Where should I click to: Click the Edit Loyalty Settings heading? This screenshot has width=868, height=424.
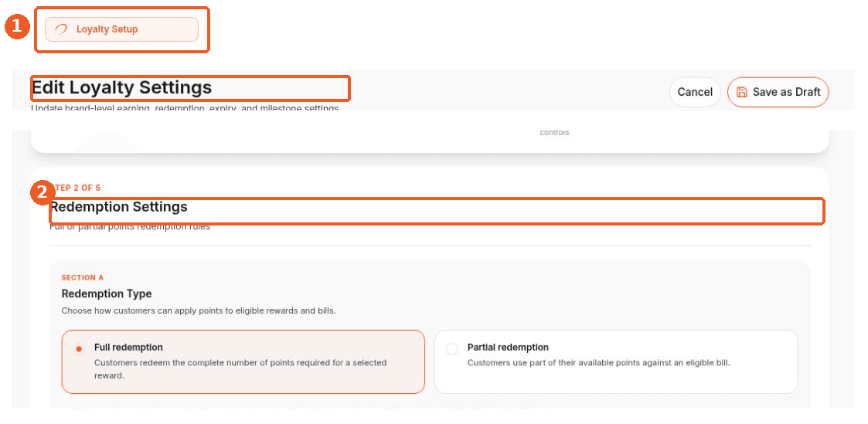(122, 87)
